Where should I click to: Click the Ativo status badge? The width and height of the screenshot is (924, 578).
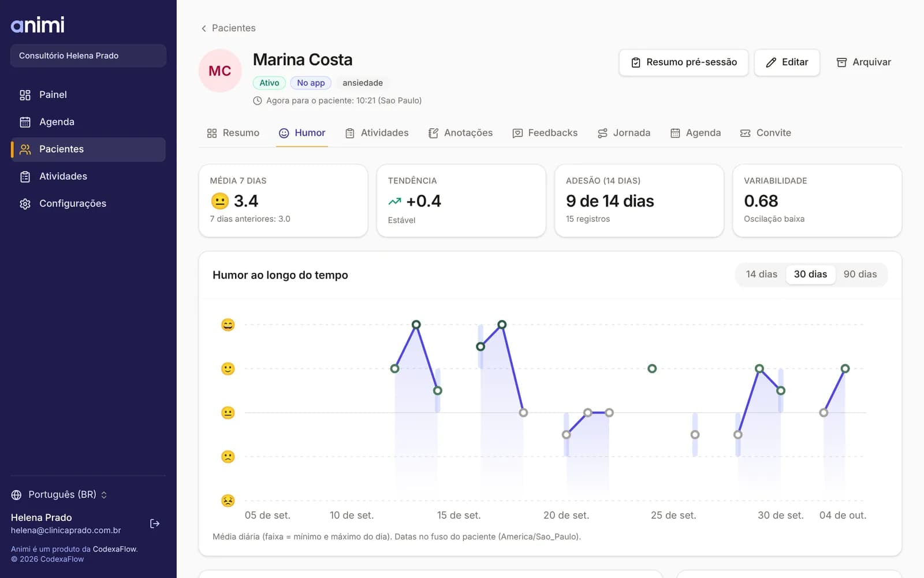(x=269, y=83)
